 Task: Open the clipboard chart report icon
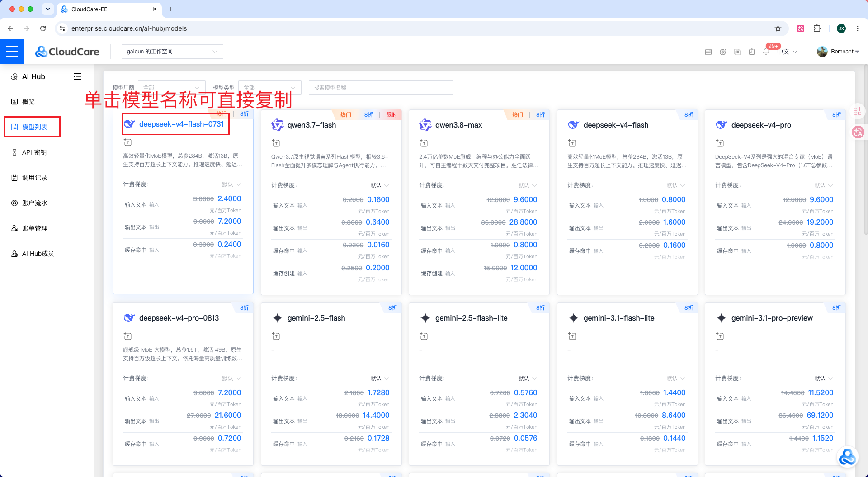click(752, 52)
